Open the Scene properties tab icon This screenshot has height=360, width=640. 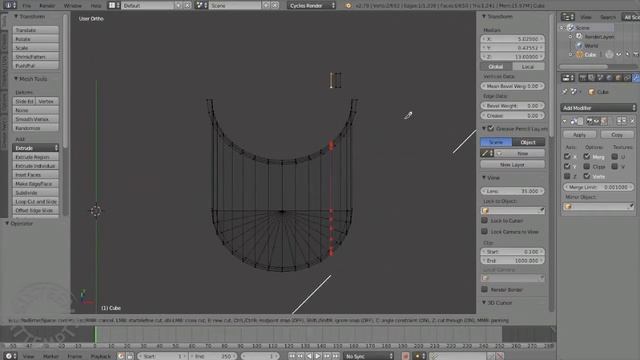point(601,78)
